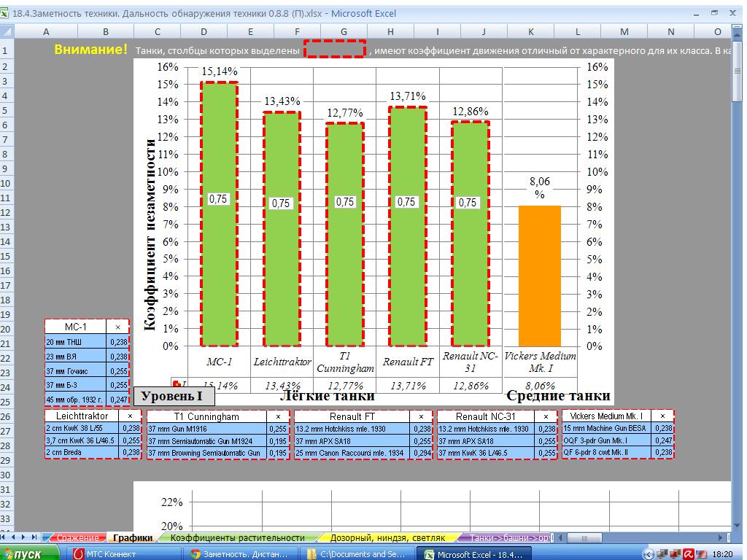Select row 20 header
This screenshot has width=747, height=560.
tap(7, 329)
